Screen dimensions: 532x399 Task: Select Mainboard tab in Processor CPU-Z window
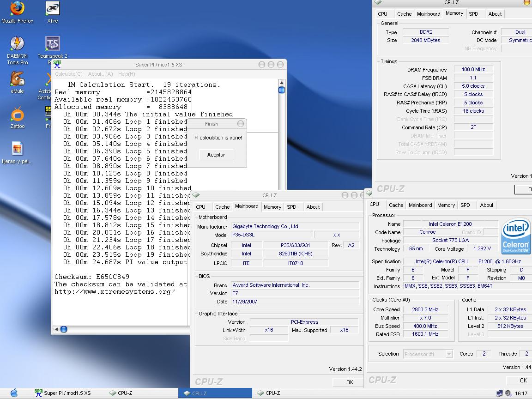(420, 205)
